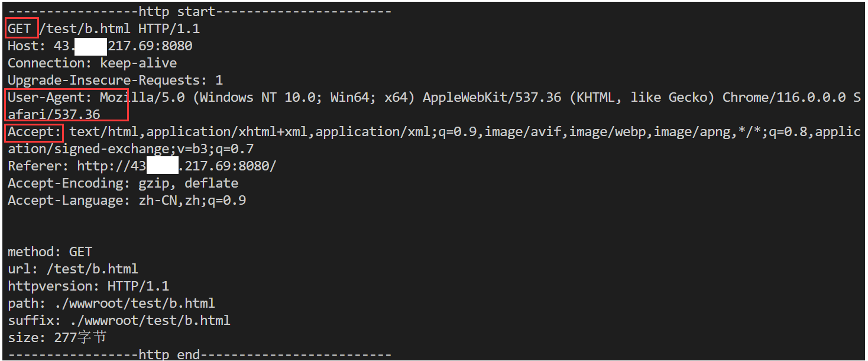This screenshot has height=361, width=868.
Task: Click the "suffix: ./wwwroot/test/b.html" line
Action: (x=119, y=321)
